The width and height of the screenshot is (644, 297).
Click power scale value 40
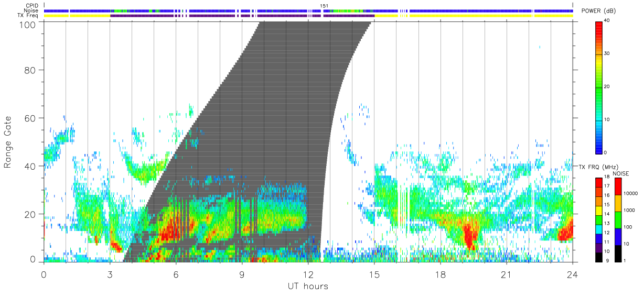pos(607,21)
